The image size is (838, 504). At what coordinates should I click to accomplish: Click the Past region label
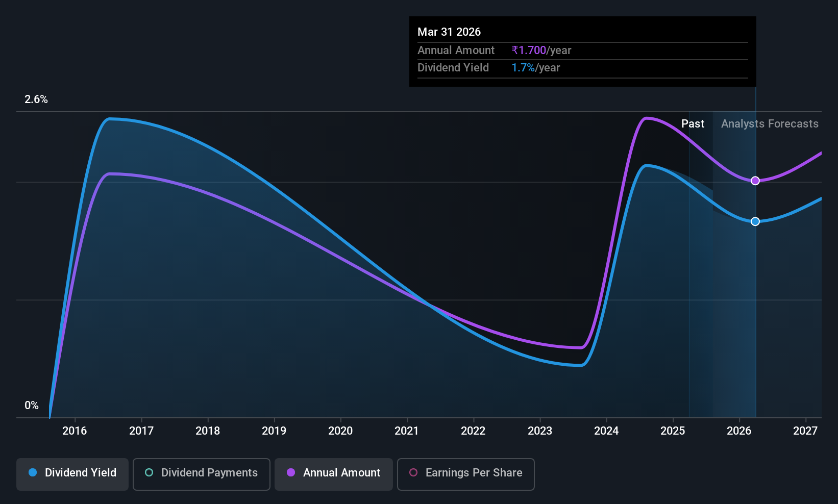693,124
